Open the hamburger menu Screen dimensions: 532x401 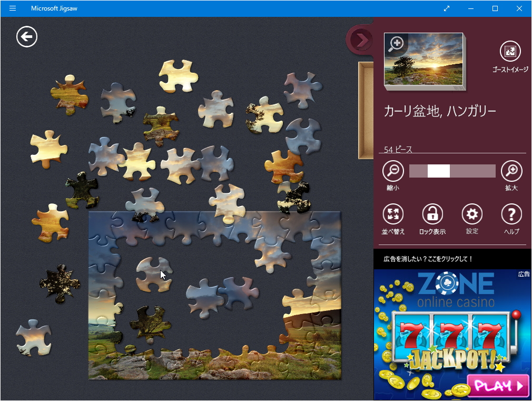tap(12, 8)
